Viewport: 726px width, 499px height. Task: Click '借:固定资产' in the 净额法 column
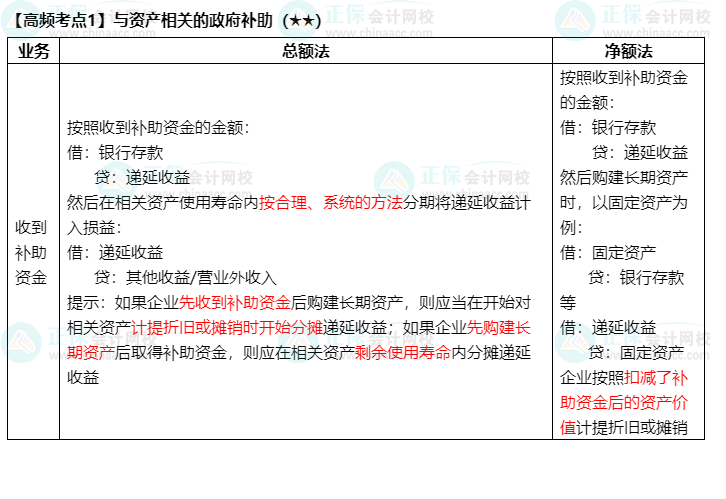(608, 252)
